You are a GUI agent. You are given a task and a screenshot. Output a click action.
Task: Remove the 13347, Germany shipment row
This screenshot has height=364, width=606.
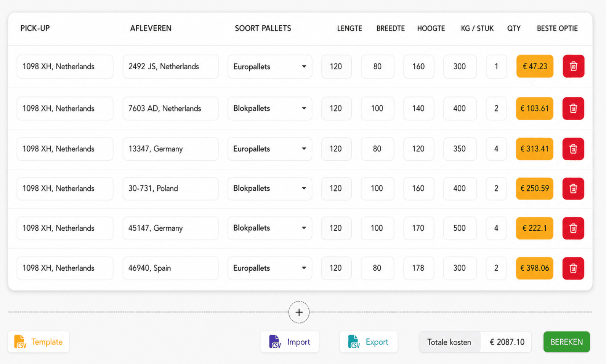tap(573, 149)
